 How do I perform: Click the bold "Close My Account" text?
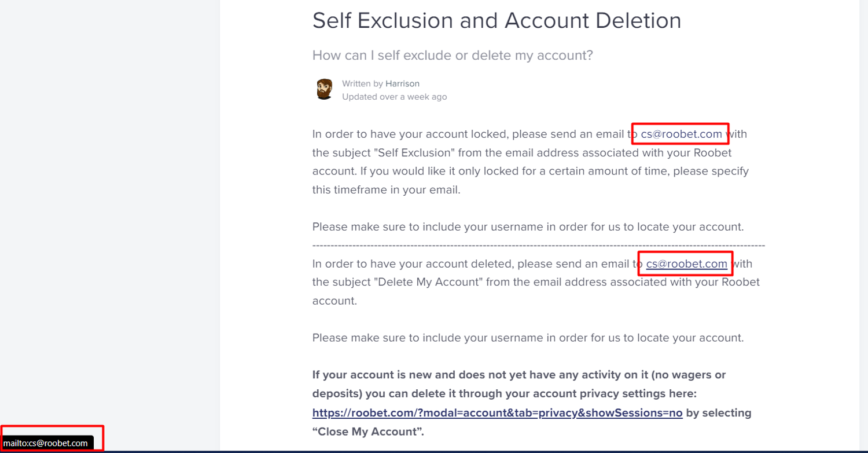367,432
